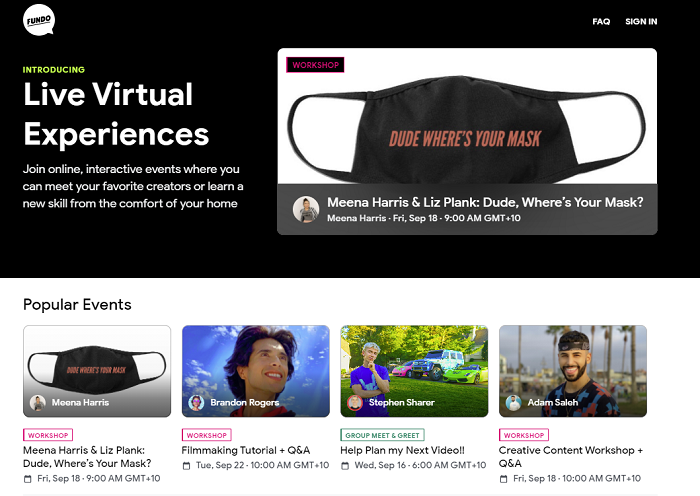This screenshot has width=700, height=496.
Task: Open the Creative Content Workshop + Q&A link
Action: coord(571,456)
